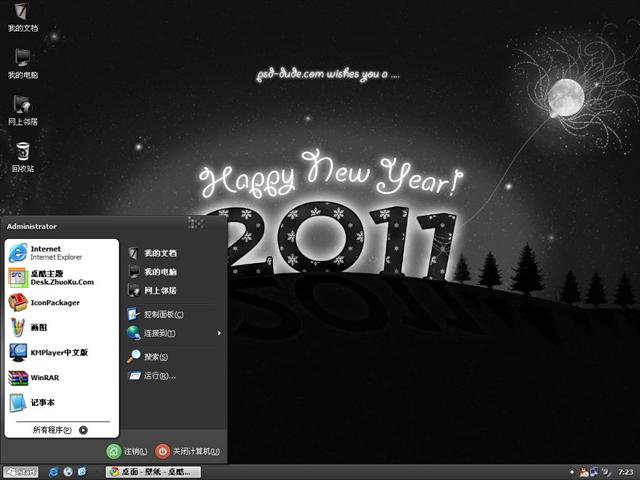Click the taskbar clock showing 7:23

[x=625, y=472]
